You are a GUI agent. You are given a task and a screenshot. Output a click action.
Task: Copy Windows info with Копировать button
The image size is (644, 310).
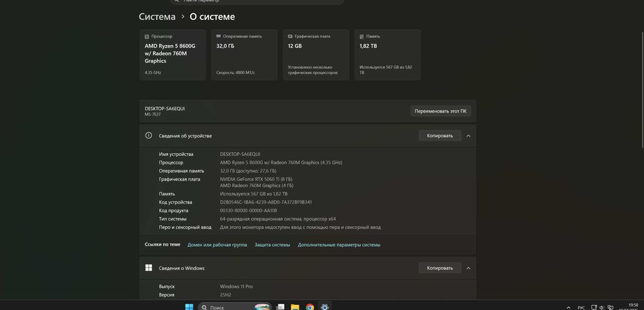coord(440,268)
